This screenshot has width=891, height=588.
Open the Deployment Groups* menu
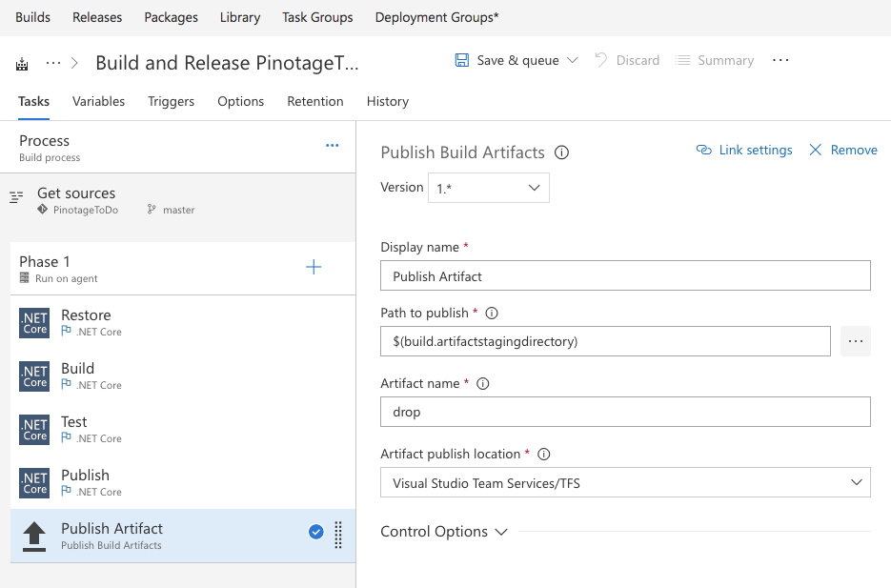tap(437, 17)
